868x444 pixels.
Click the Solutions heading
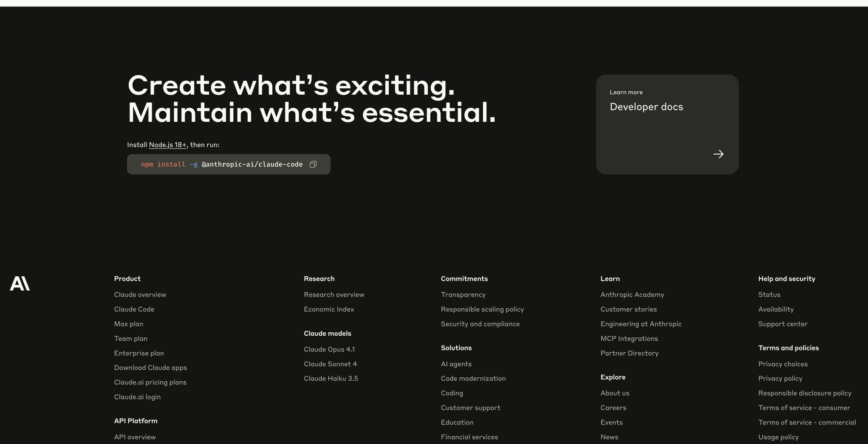pos(456,348)
